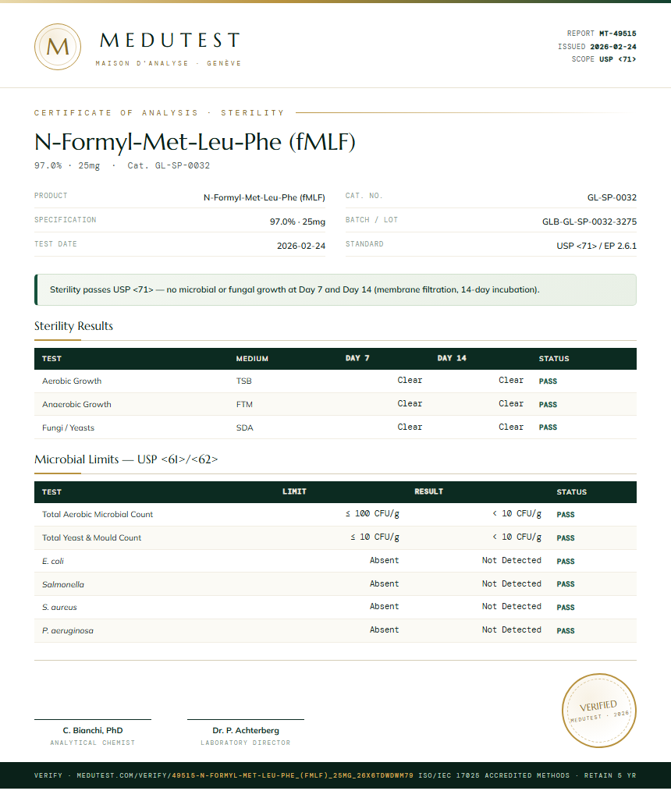Image resolution: width=671 pixels, height=812 pixels.
Task: Click Total Yeast & Mould Count row label
Action: coord(92,538)
